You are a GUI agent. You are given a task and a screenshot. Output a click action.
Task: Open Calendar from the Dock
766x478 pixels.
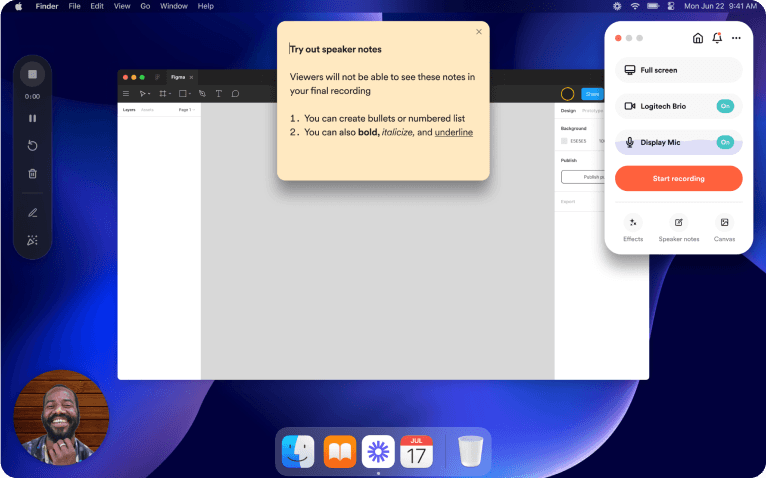coord(416,451)
